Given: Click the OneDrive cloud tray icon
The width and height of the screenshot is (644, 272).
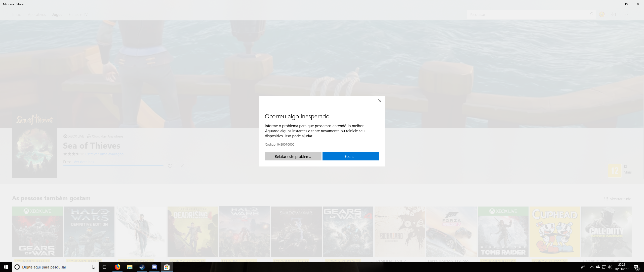Looking at the screenshot, I should tap(598, 267).
